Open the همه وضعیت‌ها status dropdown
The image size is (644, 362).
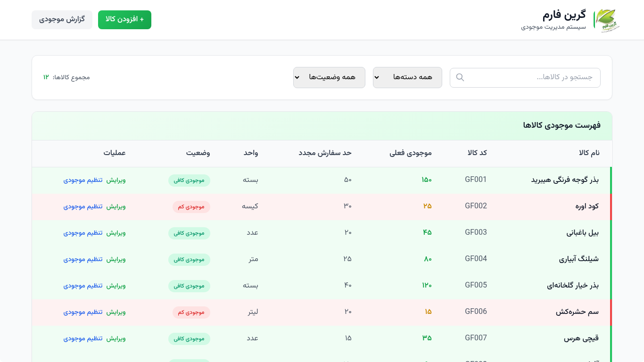pyautogui.click(x=329, y=77)
